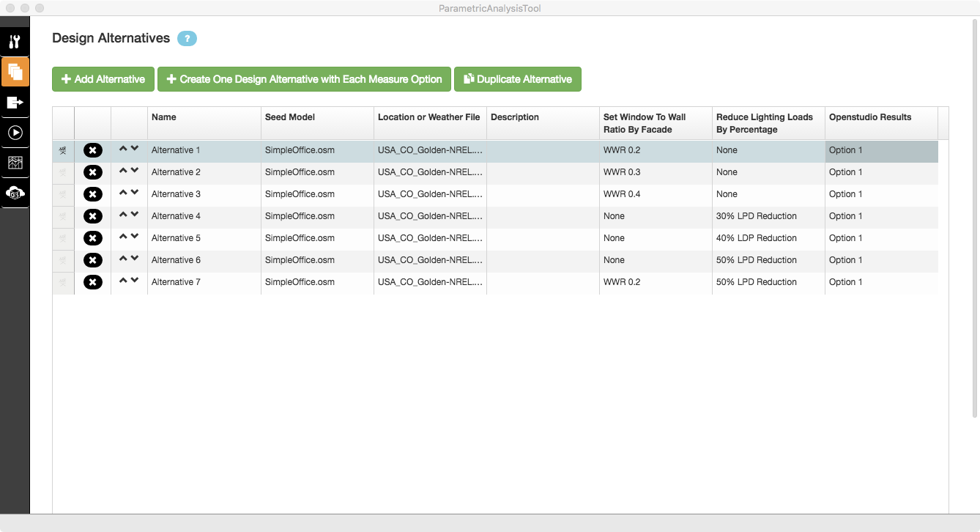Click the Run Simulations play icon

15,133
